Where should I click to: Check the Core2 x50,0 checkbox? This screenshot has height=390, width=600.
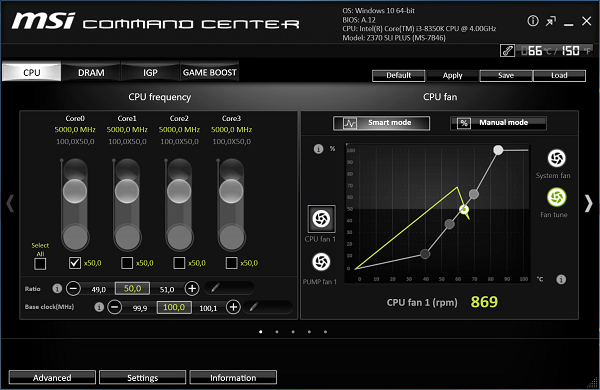(x=179, y=263)
